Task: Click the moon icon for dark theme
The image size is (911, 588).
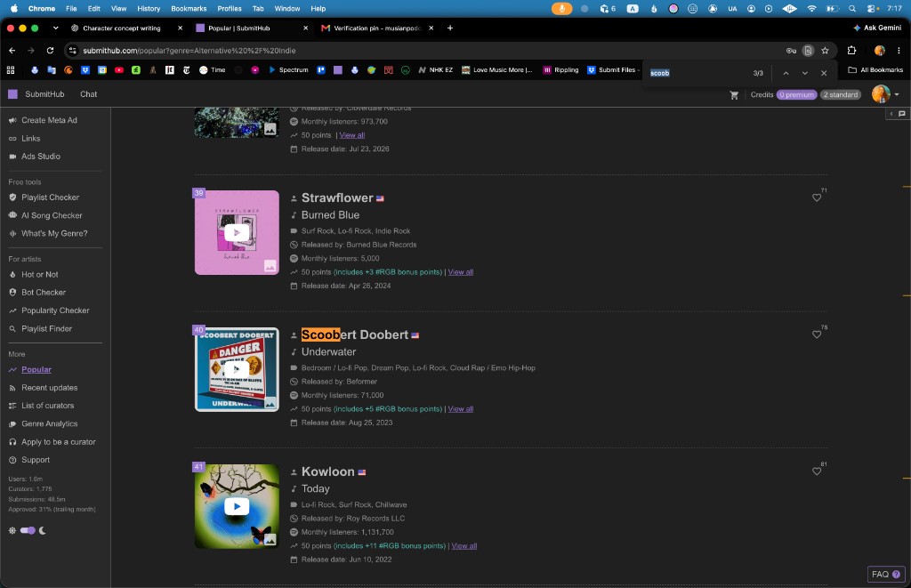Action: [43, 530]
